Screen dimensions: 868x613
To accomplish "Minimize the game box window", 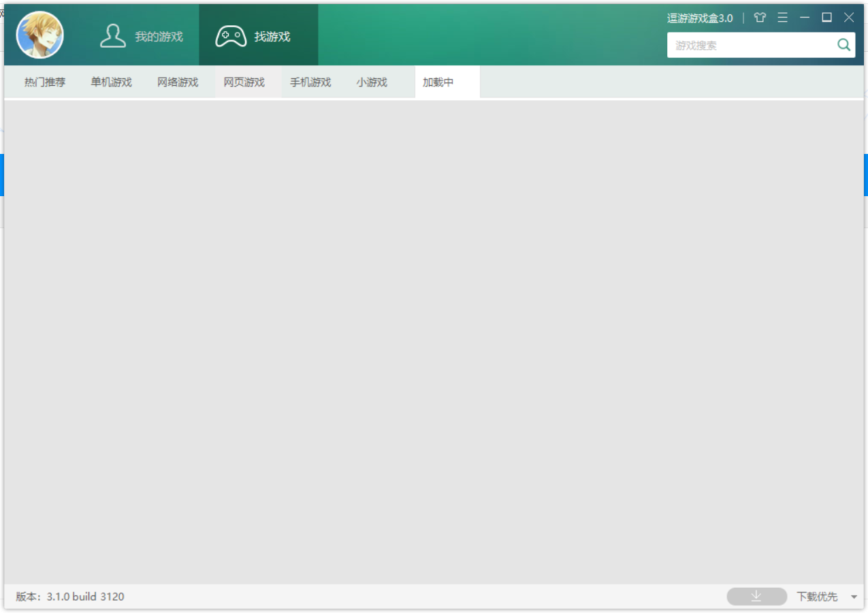I will pos(805,18).
